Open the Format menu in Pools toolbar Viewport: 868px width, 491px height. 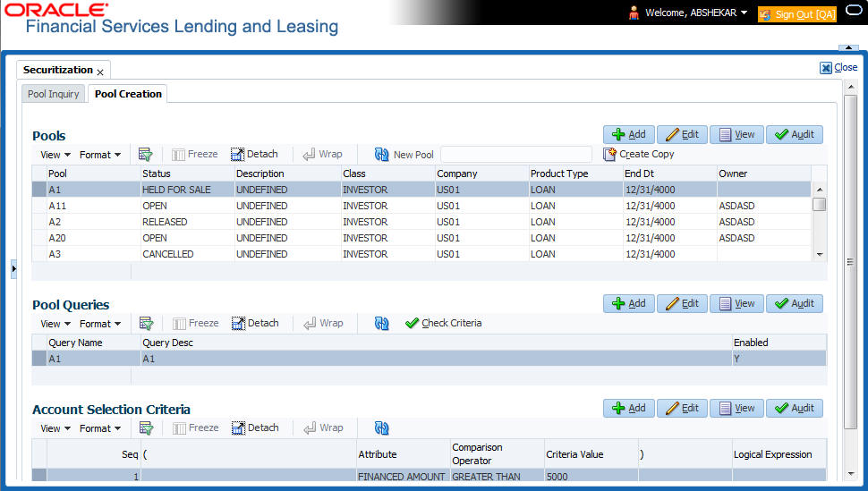pos(100,155)
